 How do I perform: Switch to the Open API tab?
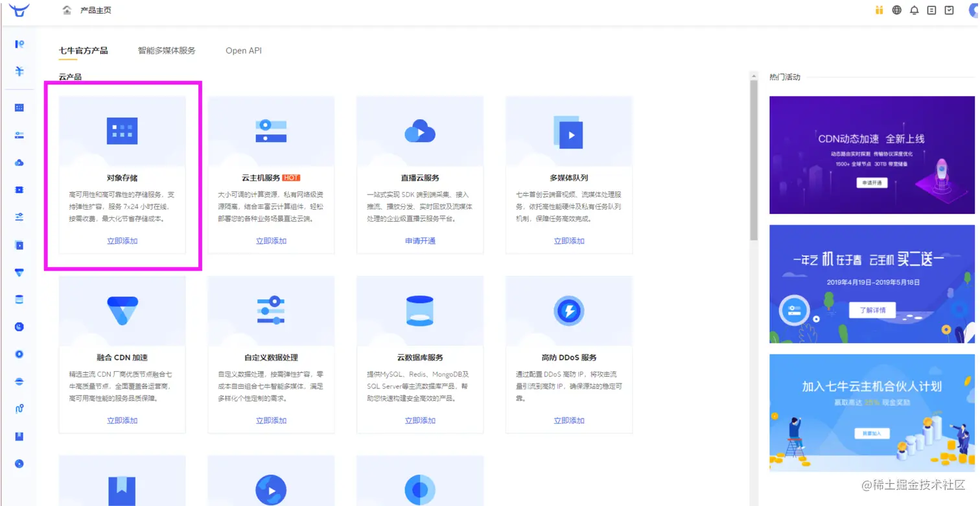[x=244, y=51]
